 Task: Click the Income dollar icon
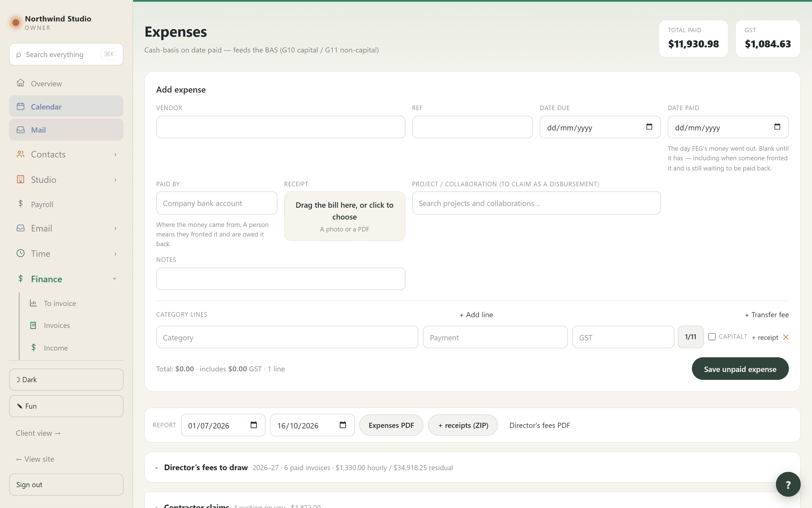pyautogui.click(x=33, y=347)
